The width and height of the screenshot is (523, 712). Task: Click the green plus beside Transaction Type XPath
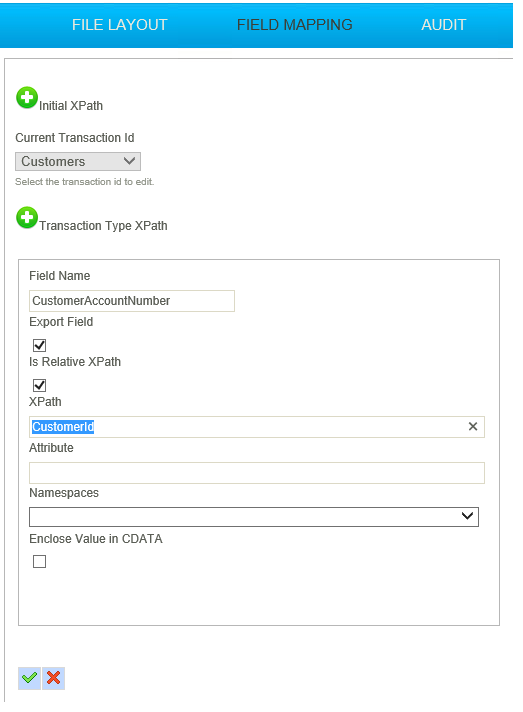(27, 218)
